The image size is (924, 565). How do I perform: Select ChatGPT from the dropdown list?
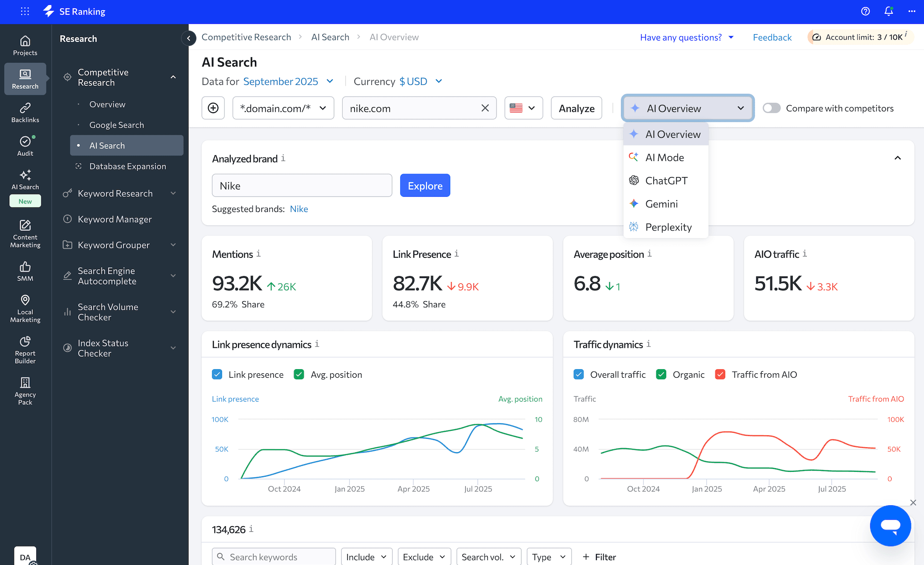click(666, 181)
